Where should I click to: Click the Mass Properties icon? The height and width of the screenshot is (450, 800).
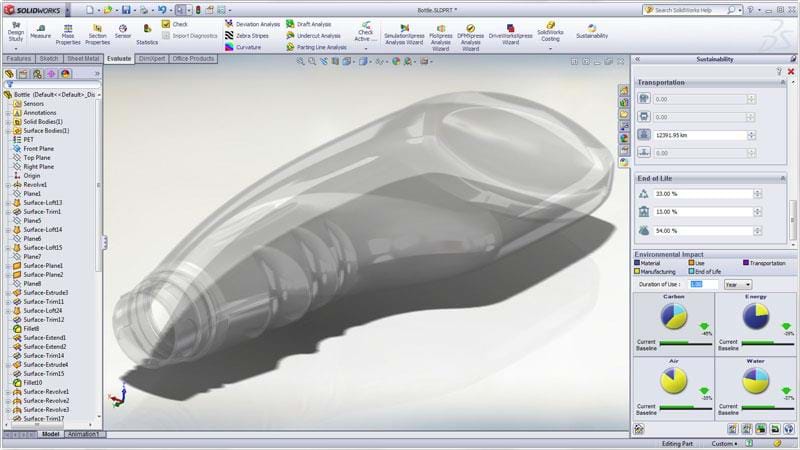68,30
